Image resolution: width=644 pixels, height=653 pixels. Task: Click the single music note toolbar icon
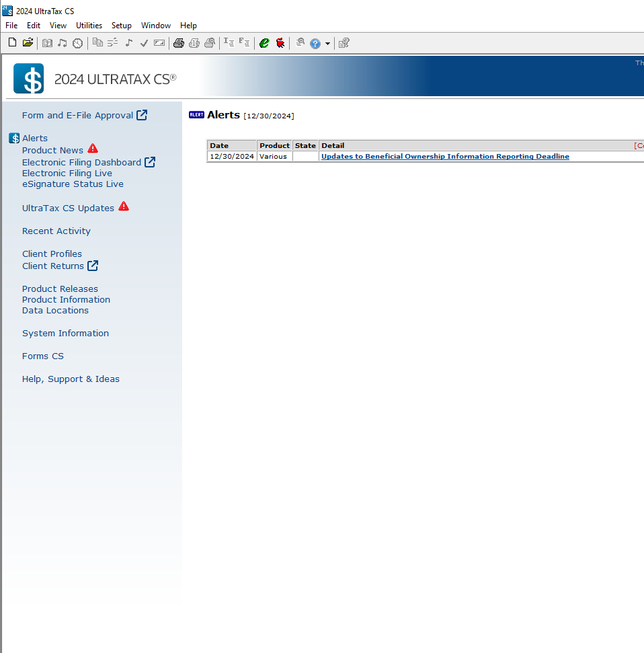[x=129, y=43]
